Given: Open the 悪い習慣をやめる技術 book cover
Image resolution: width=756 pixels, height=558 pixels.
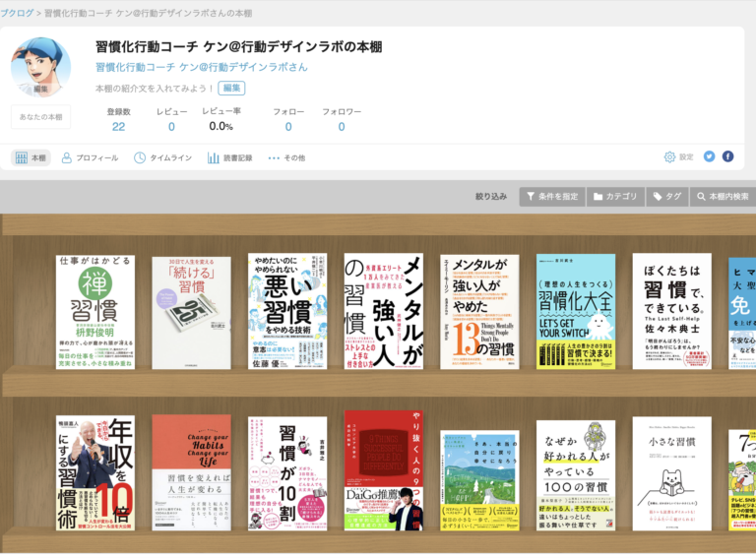Looking at the screenshot, I should [287, 311].
